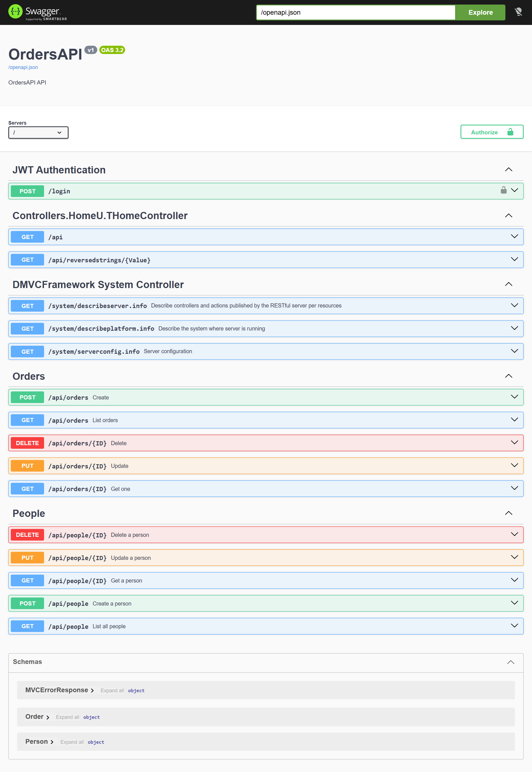Collapse the People section
The height and width of the screenshot is (772, 532).
(508, 513)
